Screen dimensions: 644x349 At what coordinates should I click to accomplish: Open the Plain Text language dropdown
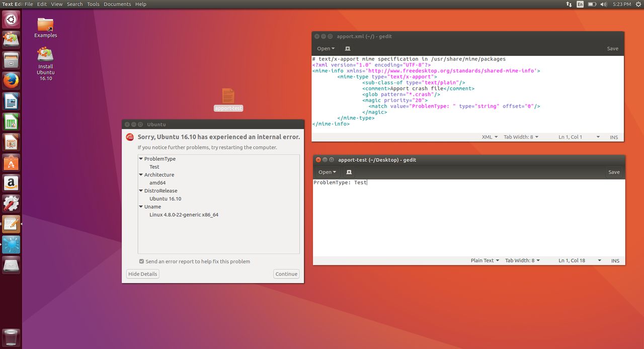click(485, 260)
